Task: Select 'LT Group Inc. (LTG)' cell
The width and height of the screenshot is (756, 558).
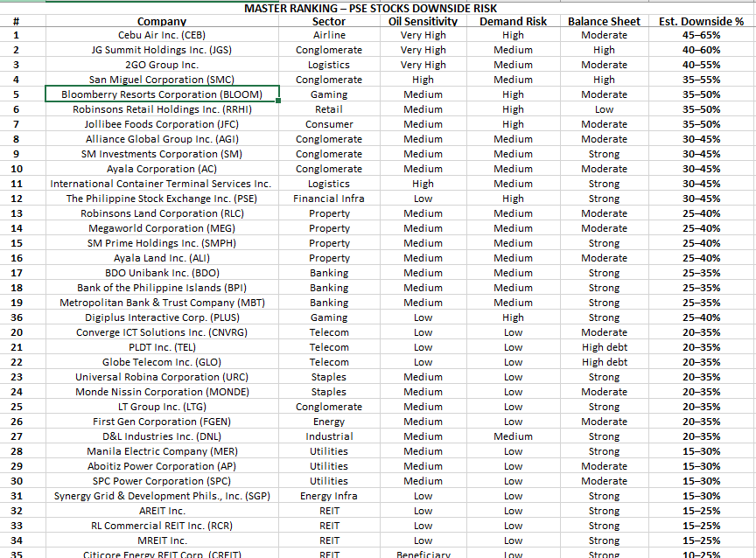Action: click(162, 408)
